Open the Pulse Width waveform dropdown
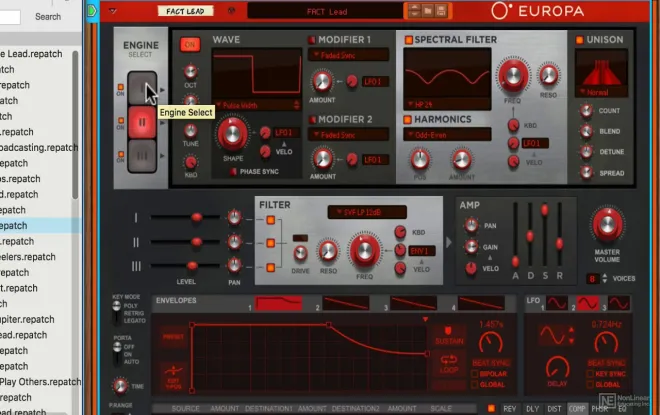 [256, 105]
